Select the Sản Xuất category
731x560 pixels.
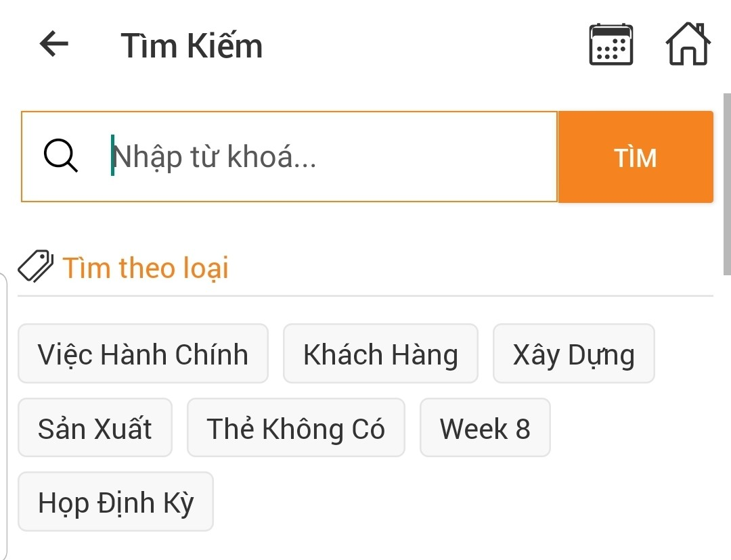tap(95, 427)
